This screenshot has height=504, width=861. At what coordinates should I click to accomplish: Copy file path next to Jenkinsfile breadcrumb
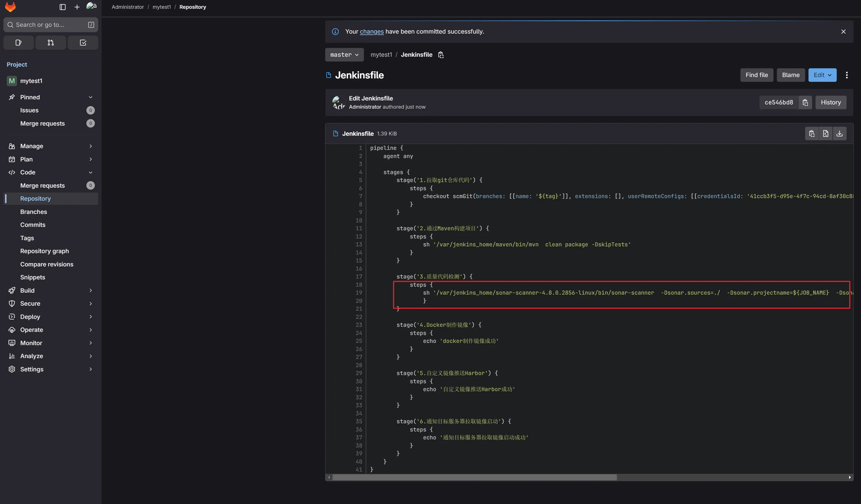tap(441, 55)
